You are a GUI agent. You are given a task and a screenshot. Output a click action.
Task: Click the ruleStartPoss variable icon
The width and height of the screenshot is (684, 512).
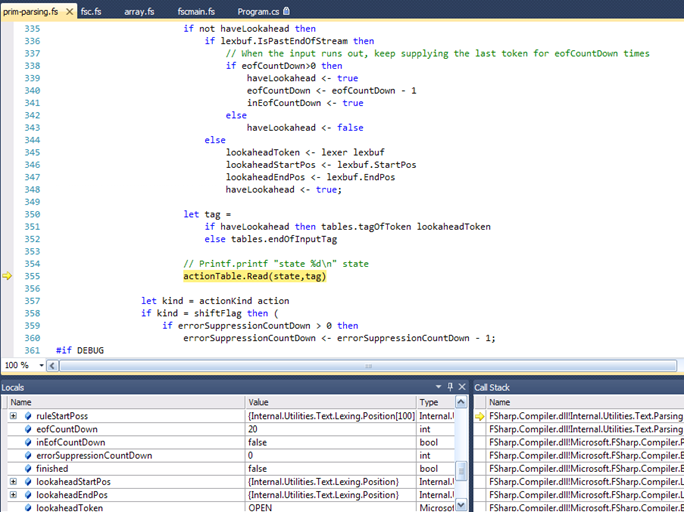coord(28,416)
